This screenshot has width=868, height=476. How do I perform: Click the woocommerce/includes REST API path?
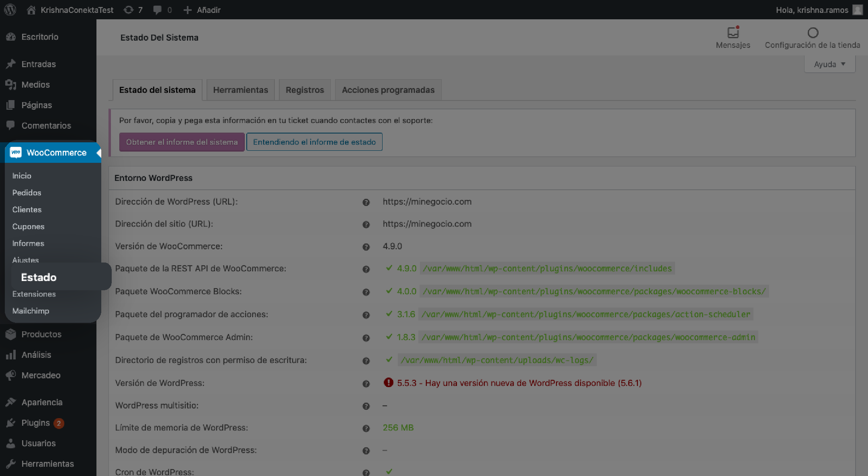(547, 268)
